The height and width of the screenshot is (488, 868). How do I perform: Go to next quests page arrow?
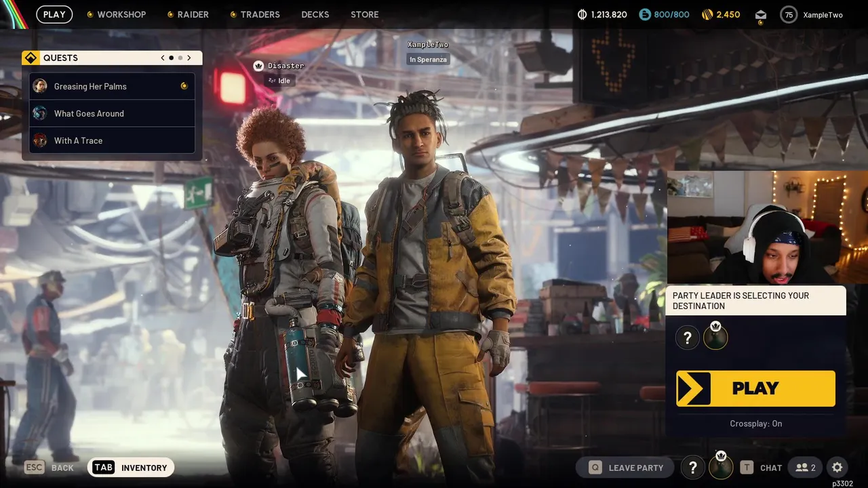coord(189,58)
